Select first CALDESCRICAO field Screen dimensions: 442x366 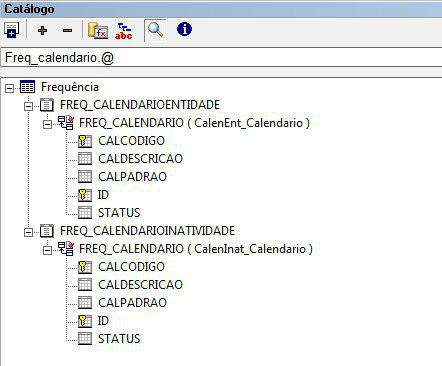point(140,159)
